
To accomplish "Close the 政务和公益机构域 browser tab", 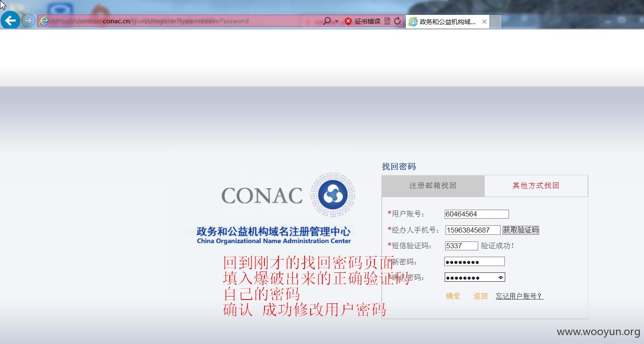I will (x=484, y=22).
